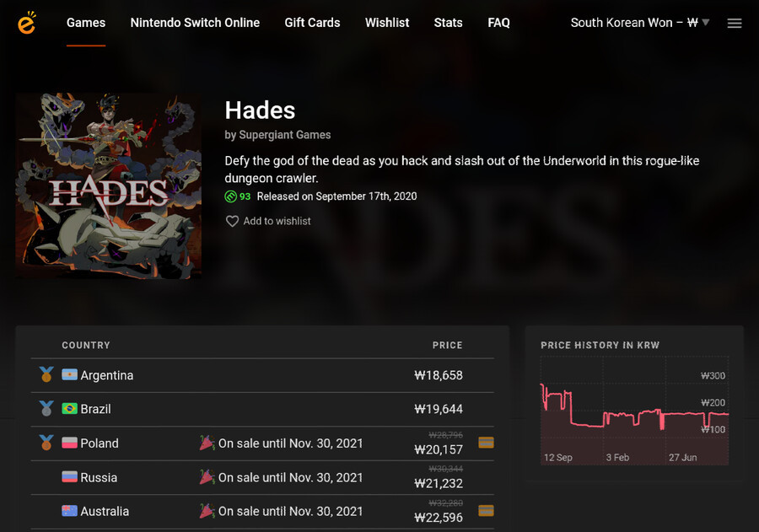Open the Games tab
The width and height of the screenshot is (759, 532).
click(x=86, y=23)
